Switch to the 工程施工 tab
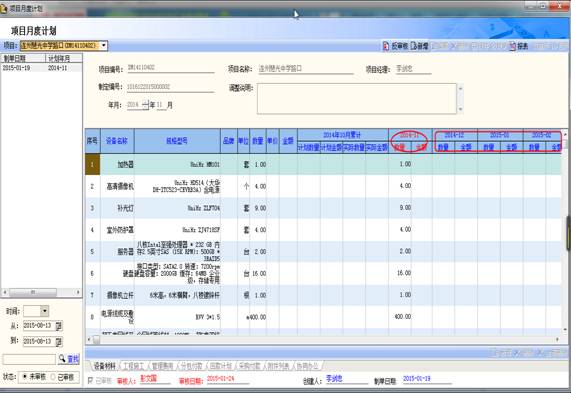Screen dimensions: 571x393 pyautogui.click(x=133, y=365)
